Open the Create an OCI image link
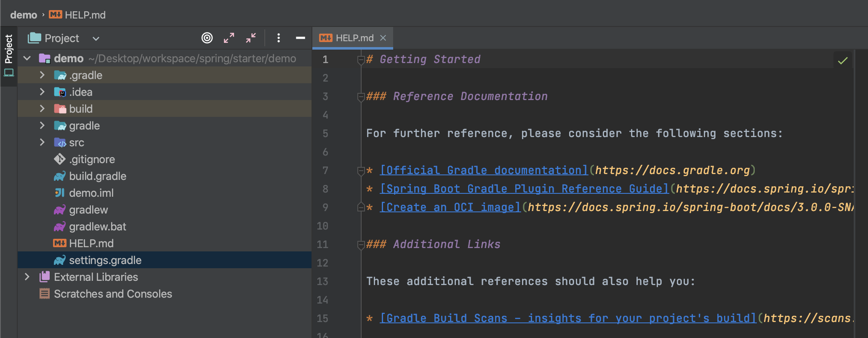 pyautogui.click(x=450, y=207)
